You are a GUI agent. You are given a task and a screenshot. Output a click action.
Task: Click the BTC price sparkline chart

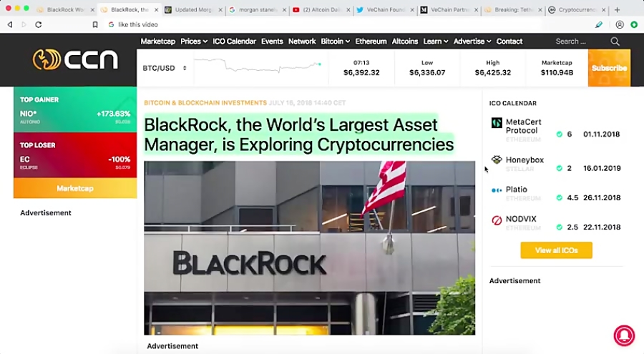(258, 66)
